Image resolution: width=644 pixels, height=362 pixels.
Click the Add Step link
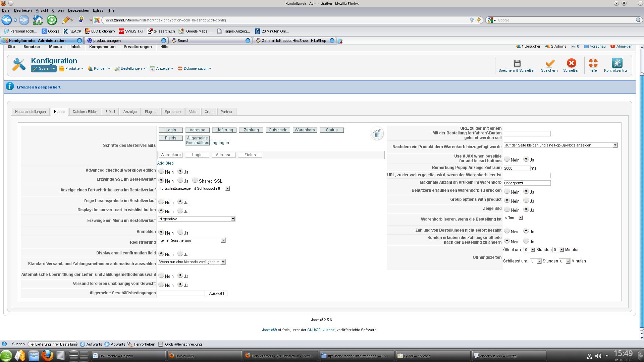[165, 163]
